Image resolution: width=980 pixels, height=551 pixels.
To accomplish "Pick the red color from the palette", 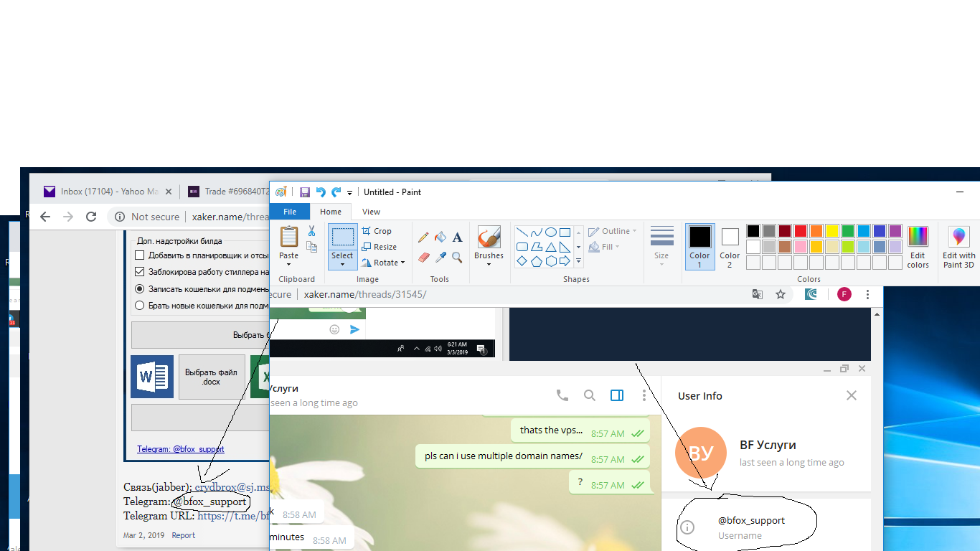I will 801,231.
